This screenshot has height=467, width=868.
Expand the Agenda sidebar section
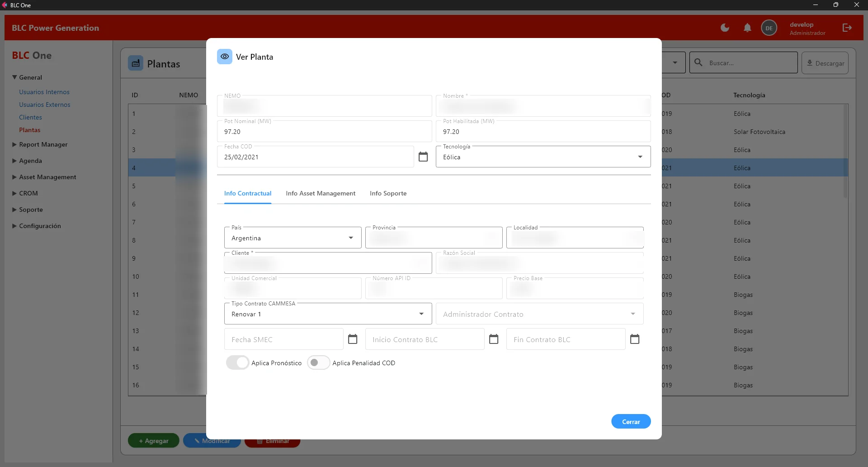(27, 161)
